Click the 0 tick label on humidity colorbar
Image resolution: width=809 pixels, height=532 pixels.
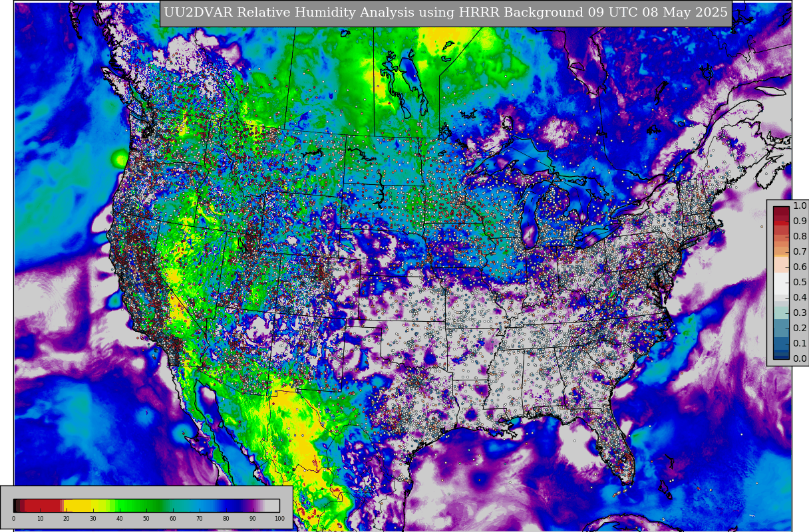[13, 519]
